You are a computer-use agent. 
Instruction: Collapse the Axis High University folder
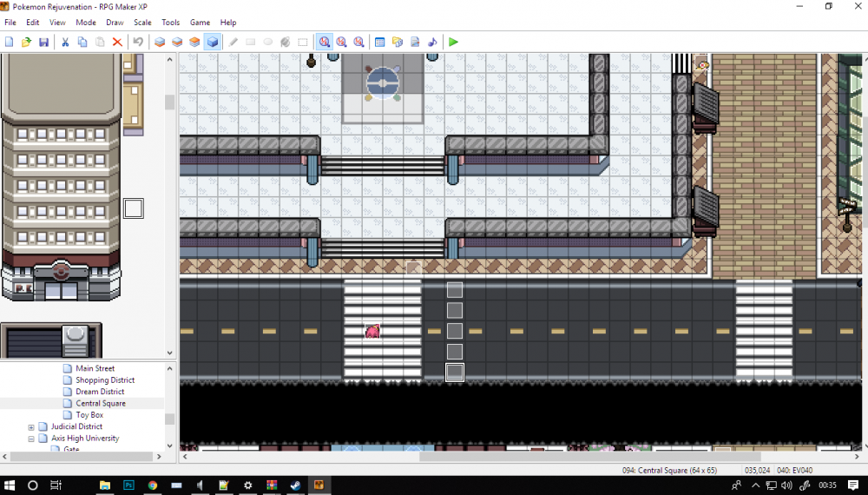click(31, 439)
